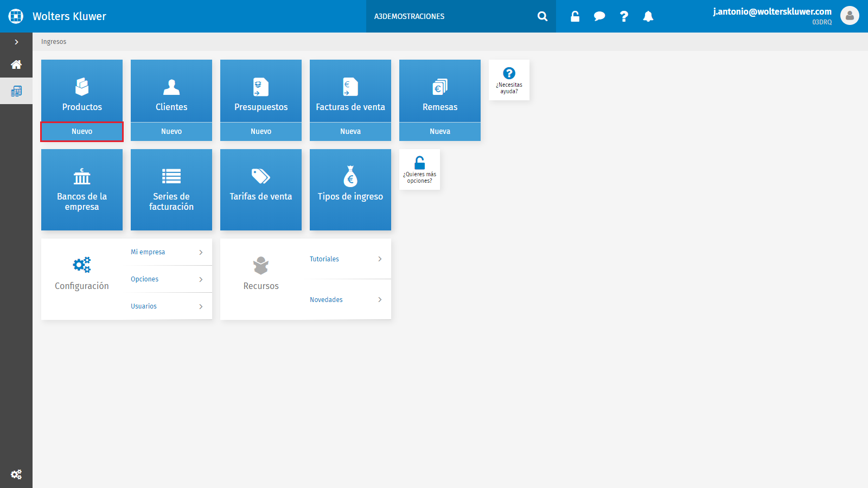Open the Facturas de venta tile
868x488 pixels.
coord(350,91)
